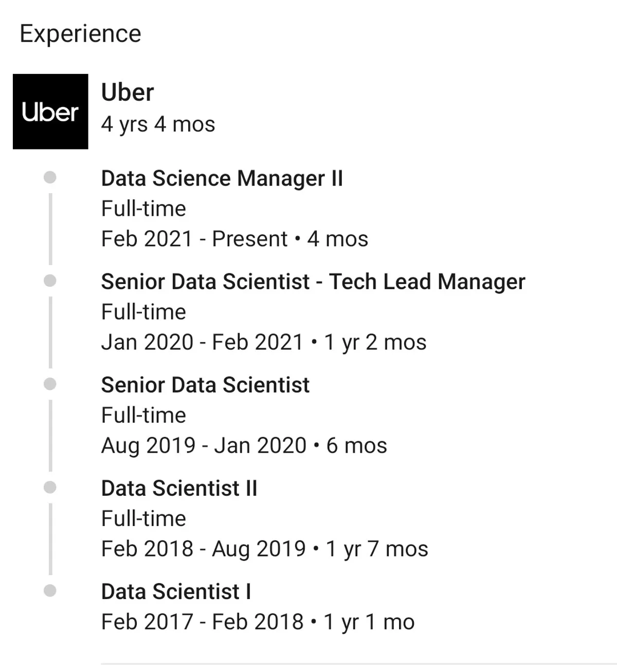Screen dimensions: 617x672
Task: Open the Data Science Manager II position
Action: 222,179
